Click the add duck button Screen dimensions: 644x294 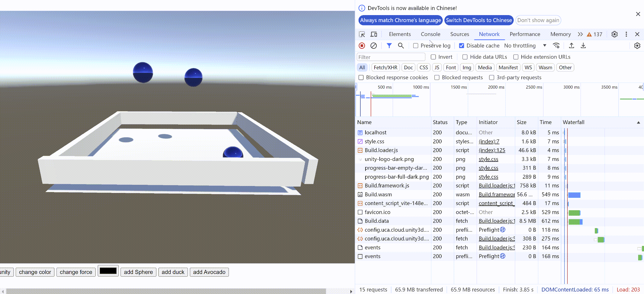(173, 272)
